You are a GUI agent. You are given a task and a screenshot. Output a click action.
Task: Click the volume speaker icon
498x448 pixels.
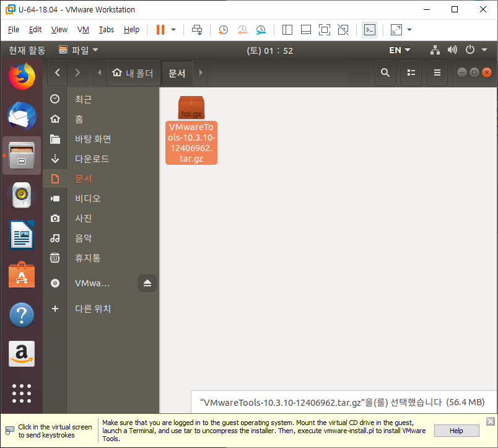(x=452, y=50)
